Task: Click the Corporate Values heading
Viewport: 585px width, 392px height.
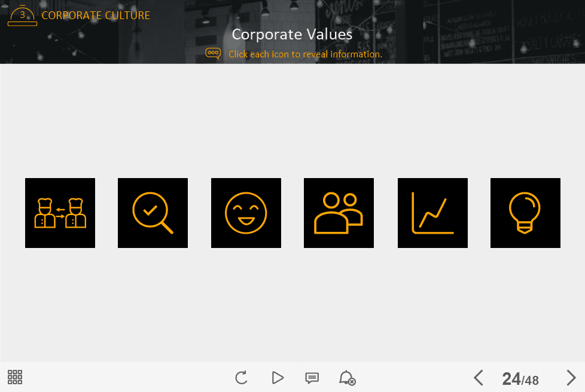Action: [x=292, y=34]
